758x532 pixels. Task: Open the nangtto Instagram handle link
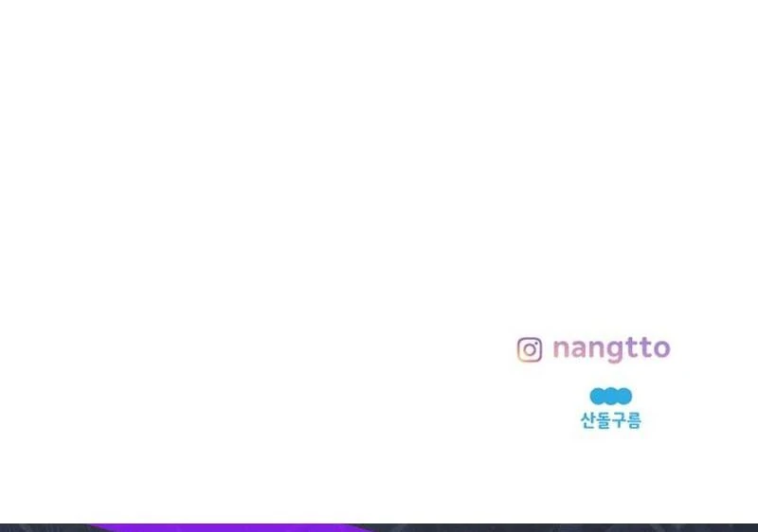click(x=611, y=349)
